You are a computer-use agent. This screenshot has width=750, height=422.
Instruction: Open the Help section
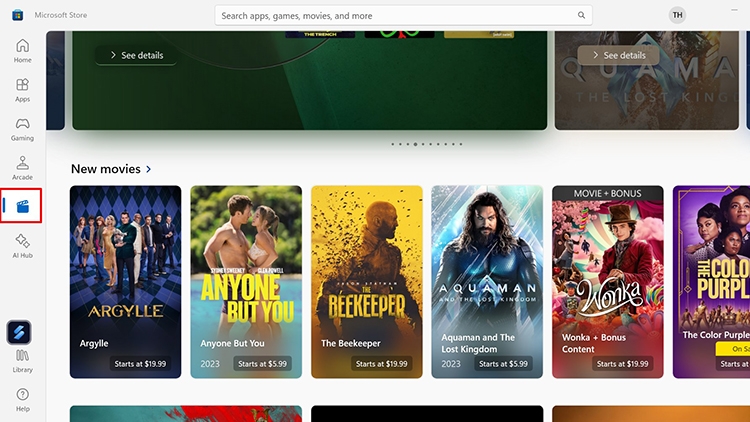(x=22, y=400)
